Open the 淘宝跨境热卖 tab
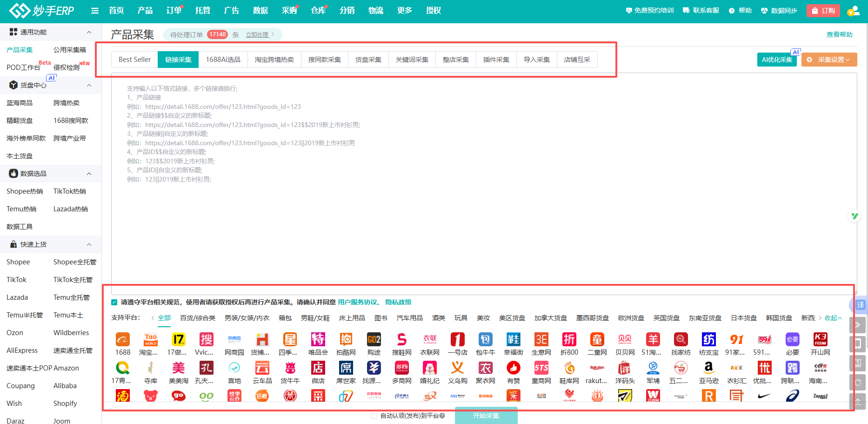The image size is (868, 424). [x=274, y=60]
